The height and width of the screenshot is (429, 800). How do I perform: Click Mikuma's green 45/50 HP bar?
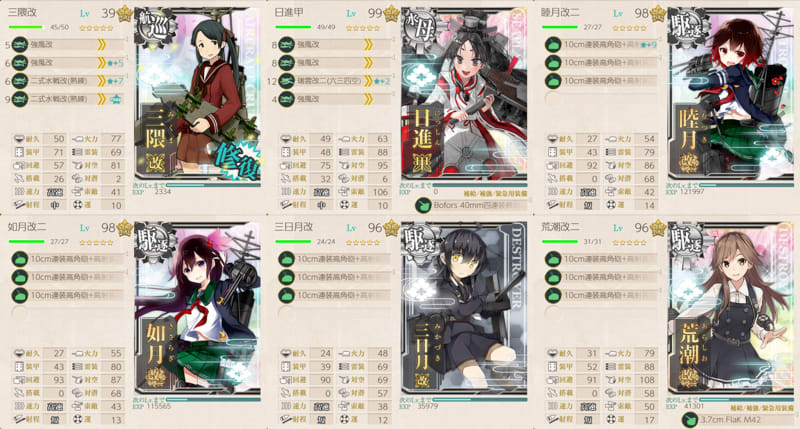pyautogui.click(x=25, y=27)
